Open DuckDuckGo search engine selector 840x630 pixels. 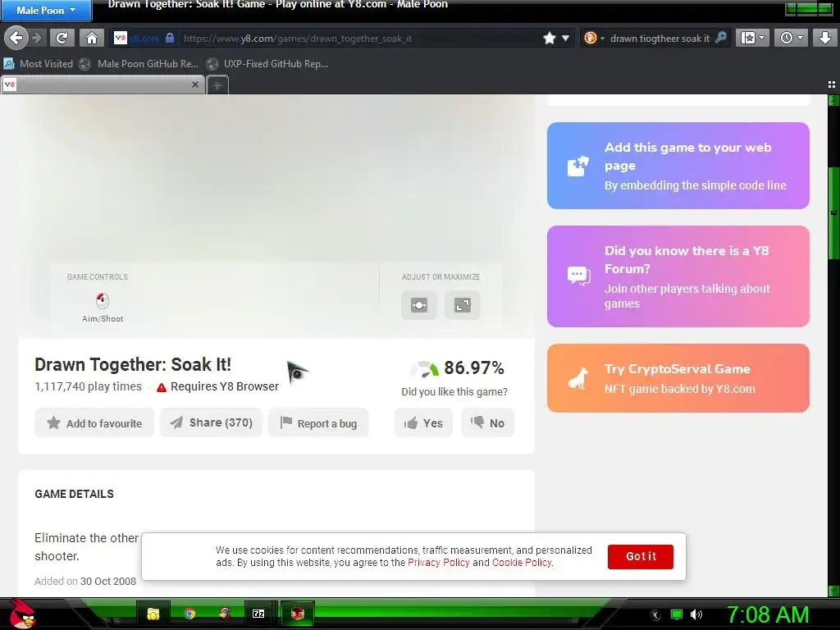pyautogui.click(x=594, y=38)
